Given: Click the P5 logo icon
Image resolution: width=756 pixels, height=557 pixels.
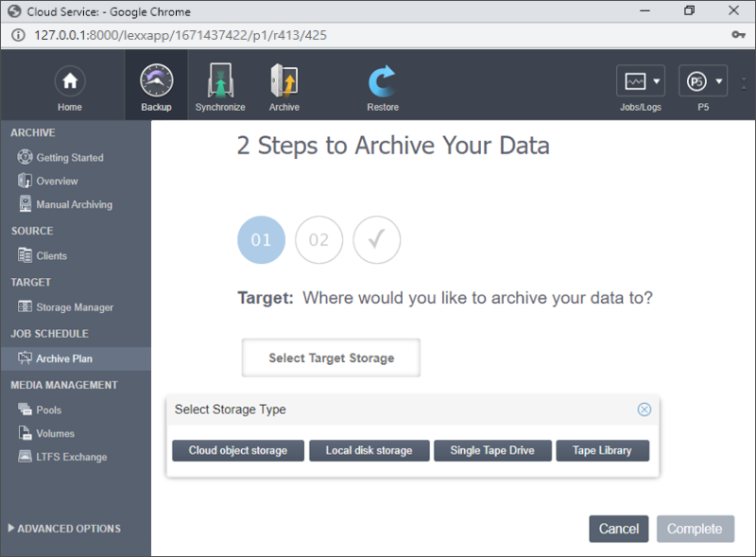Looking at the screenshot, I should [x=696, y=81].
